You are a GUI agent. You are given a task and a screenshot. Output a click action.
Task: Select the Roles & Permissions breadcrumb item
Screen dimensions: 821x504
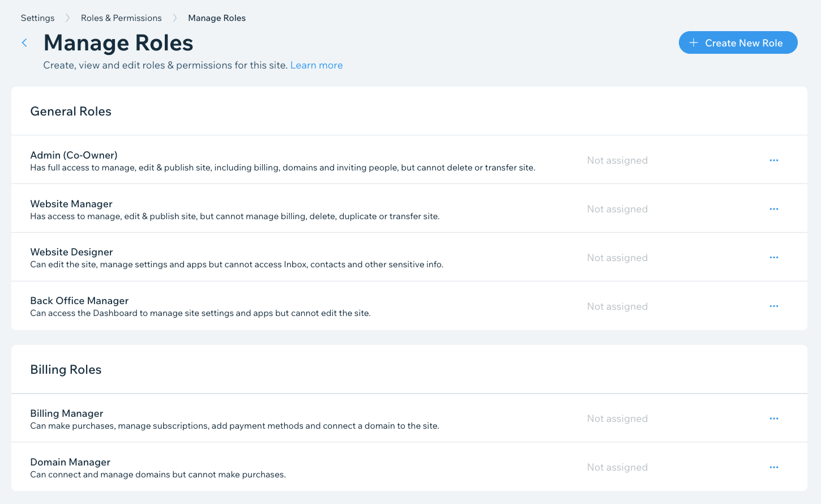[x=121, y=18]
